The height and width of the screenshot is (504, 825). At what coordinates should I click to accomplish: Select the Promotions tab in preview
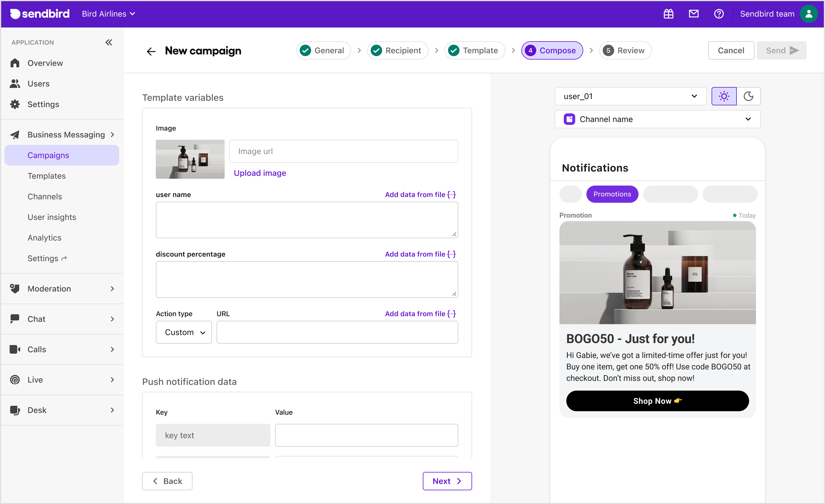[x=612, y=194]
